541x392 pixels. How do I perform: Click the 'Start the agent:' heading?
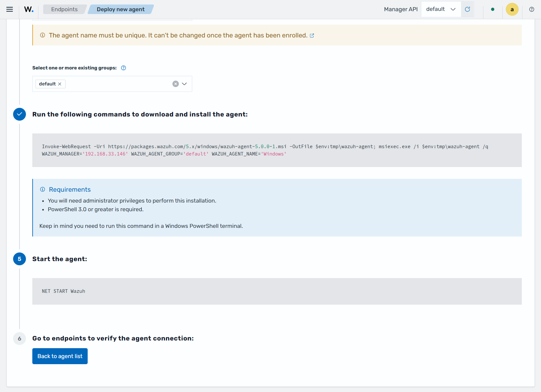coord(60,259)
